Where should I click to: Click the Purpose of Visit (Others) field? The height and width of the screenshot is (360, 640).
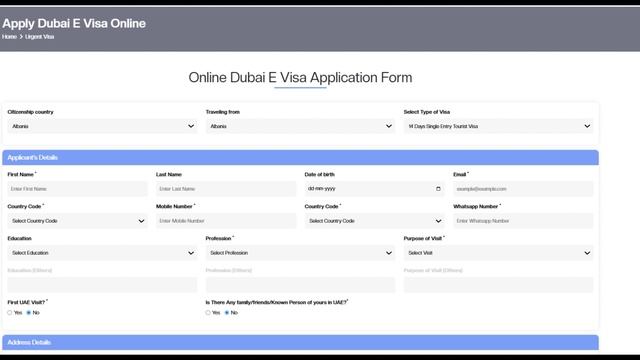(498, 285)
